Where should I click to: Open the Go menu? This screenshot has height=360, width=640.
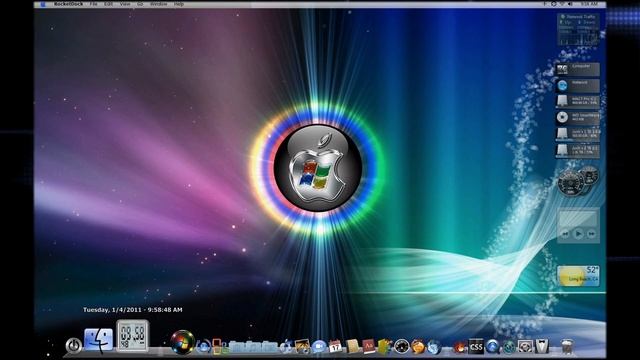click(140, 4)
